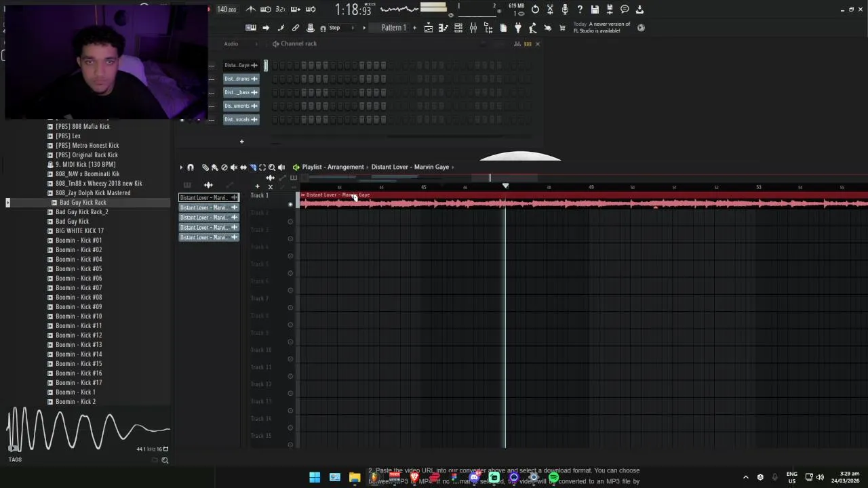Open the Pattern 1 selector
The image size is (868, 488).
394,28
